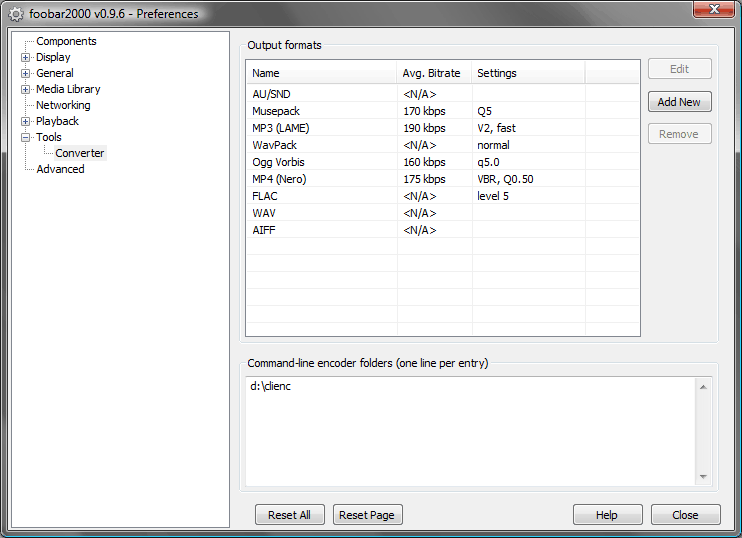This screenshot has height=538, width=742.
Task: Click the Avg. Bitrate column header
Action: pyautogui.click(x=432, y=73)
